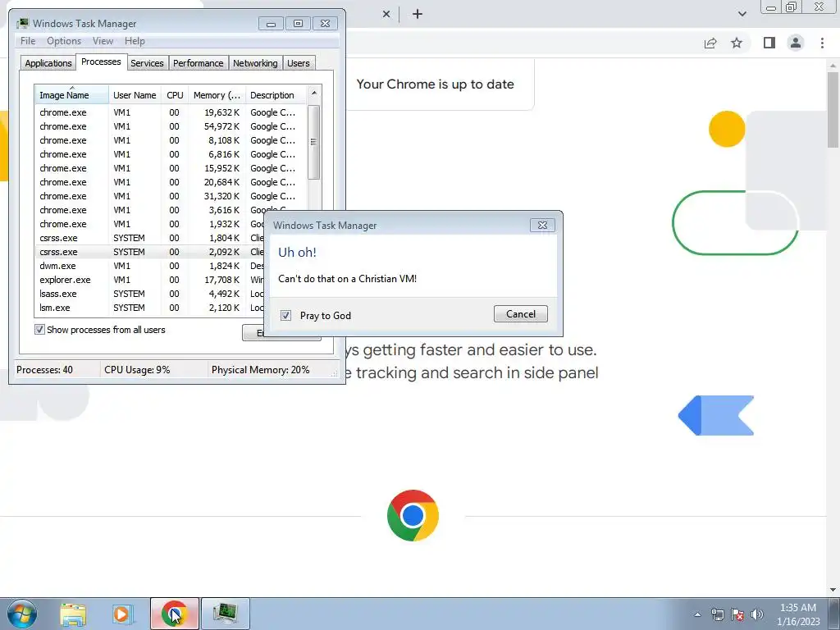Select the dwm.exe process
Viewport: 840px width, 630px height.
pos(150,266)
